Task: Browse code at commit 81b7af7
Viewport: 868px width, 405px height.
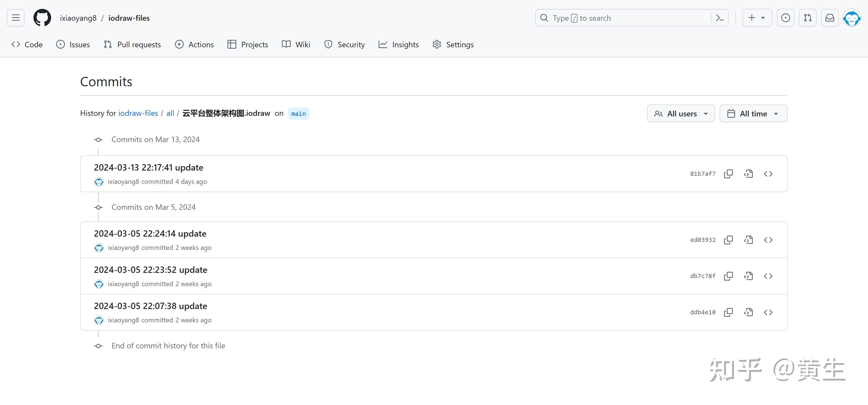Action: pyautogui.click(x=769, y=174)
